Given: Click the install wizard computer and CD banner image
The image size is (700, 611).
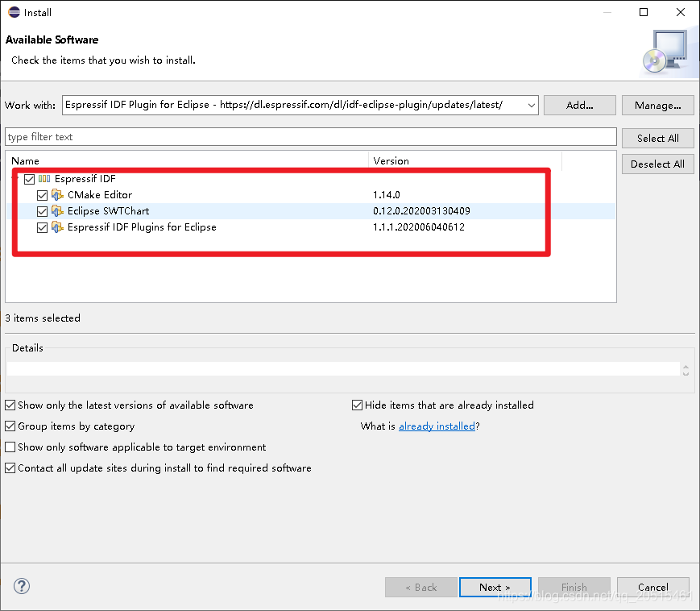Looking at the screenshot, I should click(668, 51).
